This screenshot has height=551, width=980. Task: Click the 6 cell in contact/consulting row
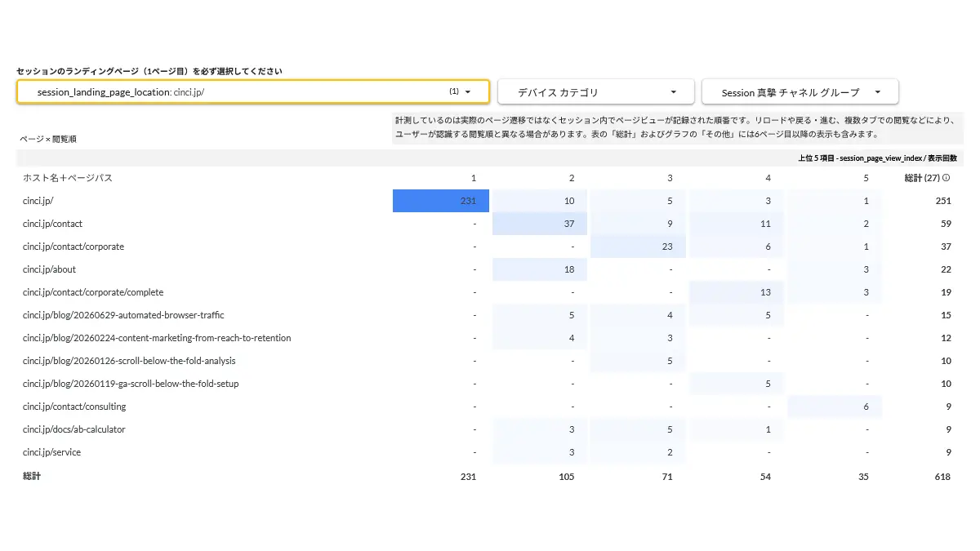tap(834, 407)
